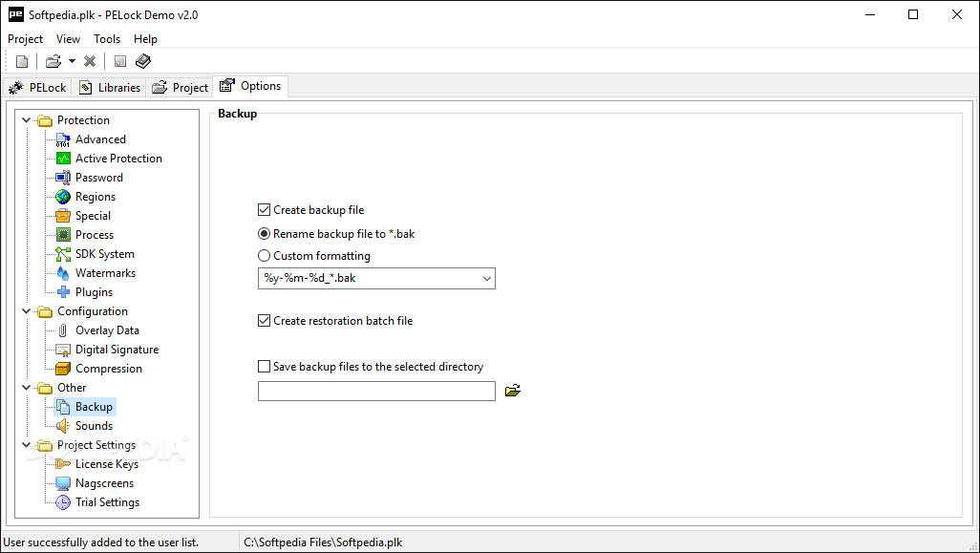Collapse the Configuration tree node
This screenshot has height=553, width=980.
[x=26, y=311]
